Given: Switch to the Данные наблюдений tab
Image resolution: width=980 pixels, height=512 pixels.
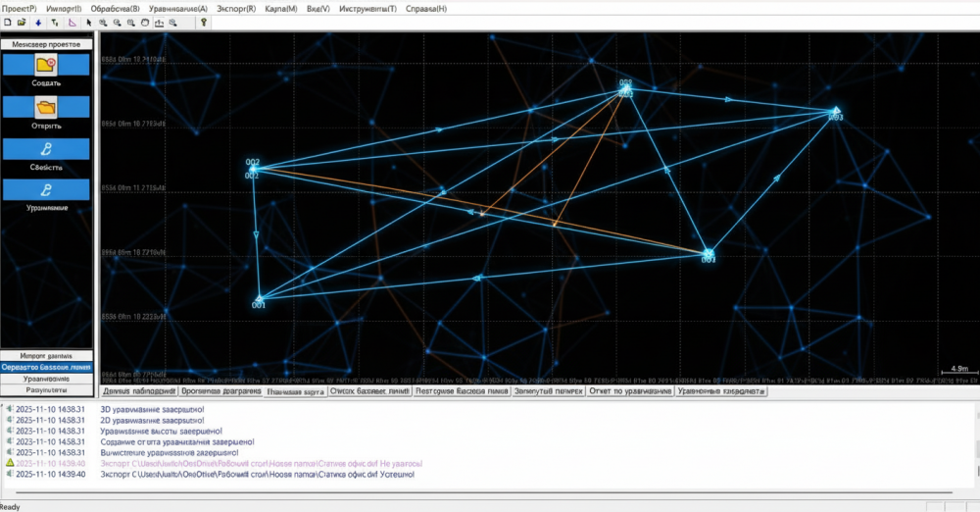Looking at the screenshot, I should coord(139,391).
